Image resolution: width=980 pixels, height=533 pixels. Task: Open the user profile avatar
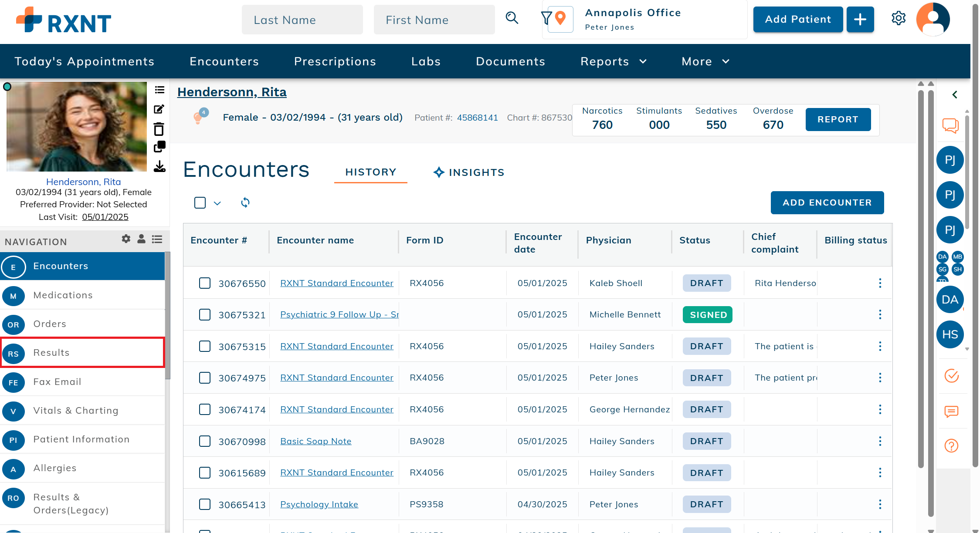click(933, 19)
